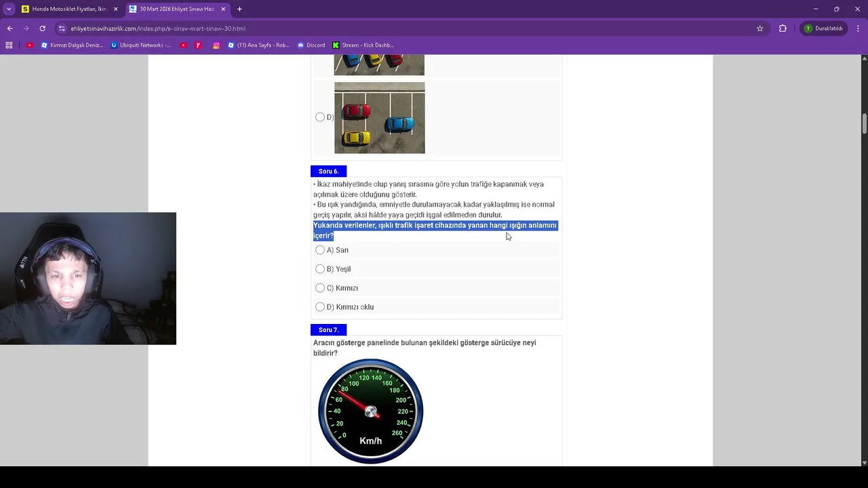Reload the current page
The width and height of the screenshot is (868, 488).
tap(42, 28)
